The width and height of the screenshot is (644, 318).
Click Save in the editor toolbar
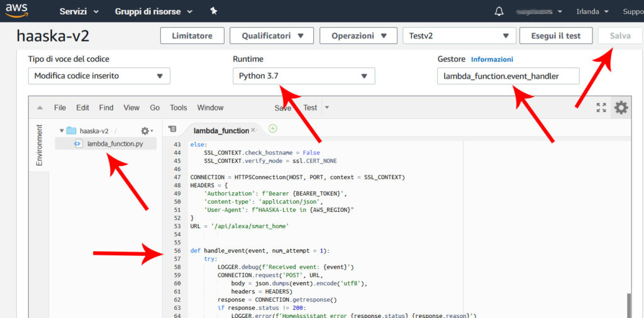[x=282, y=108]
